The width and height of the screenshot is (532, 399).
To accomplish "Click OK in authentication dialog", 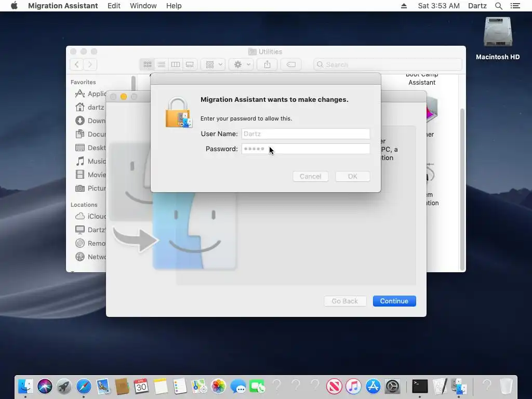I will [353, 177].
